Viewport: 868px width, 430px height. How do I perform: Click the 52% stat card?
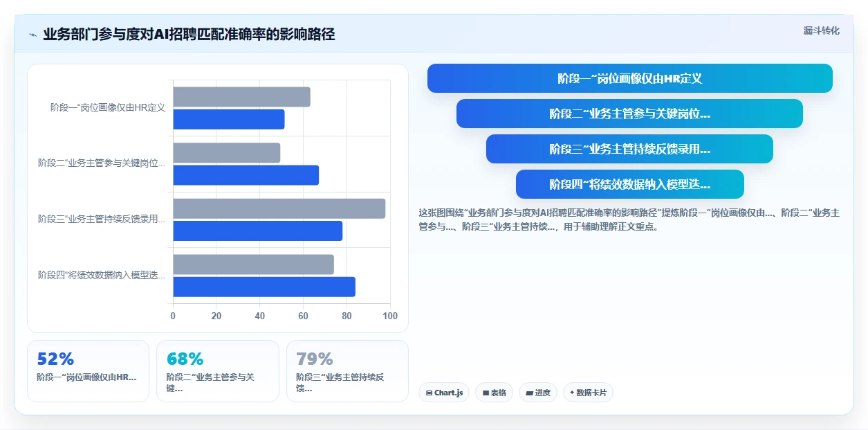[x=88, y=371]
